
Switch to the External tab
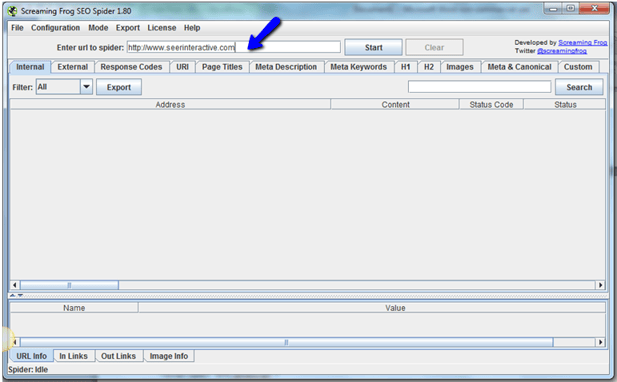[73, 67]
